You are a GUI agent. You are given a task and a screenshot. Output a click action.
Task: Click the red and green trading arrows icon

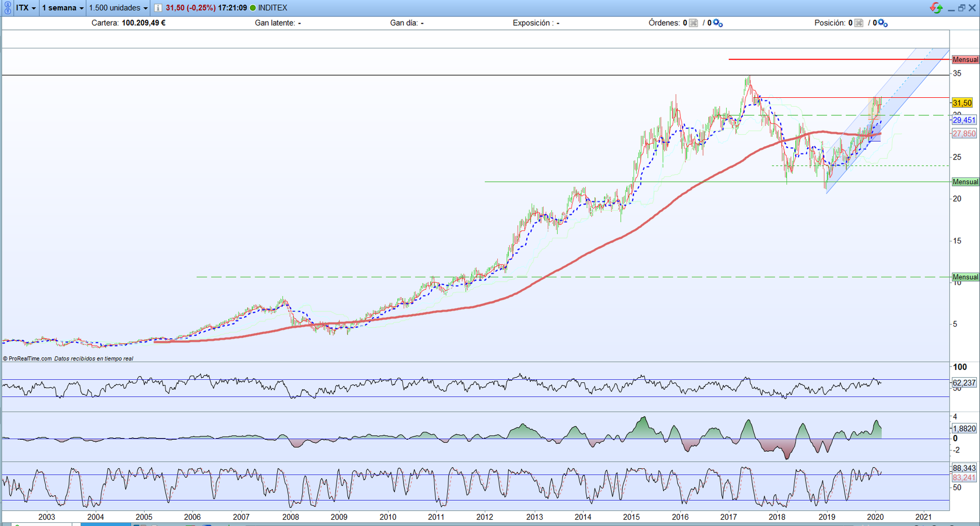point(936,8)
